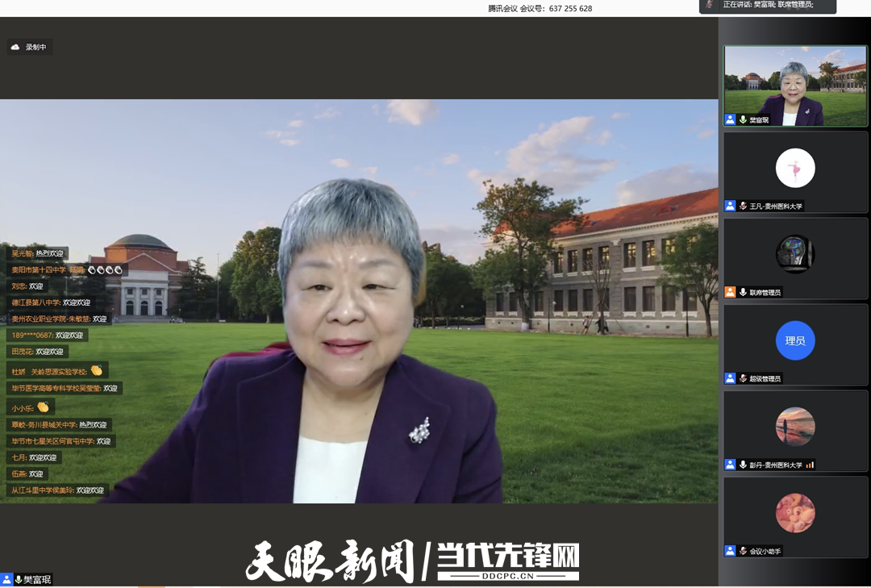Click muted microphone icon for 王凡-贵州医科大学
The width and height of the screenshot is (871, 588).
tap(743, 206)
